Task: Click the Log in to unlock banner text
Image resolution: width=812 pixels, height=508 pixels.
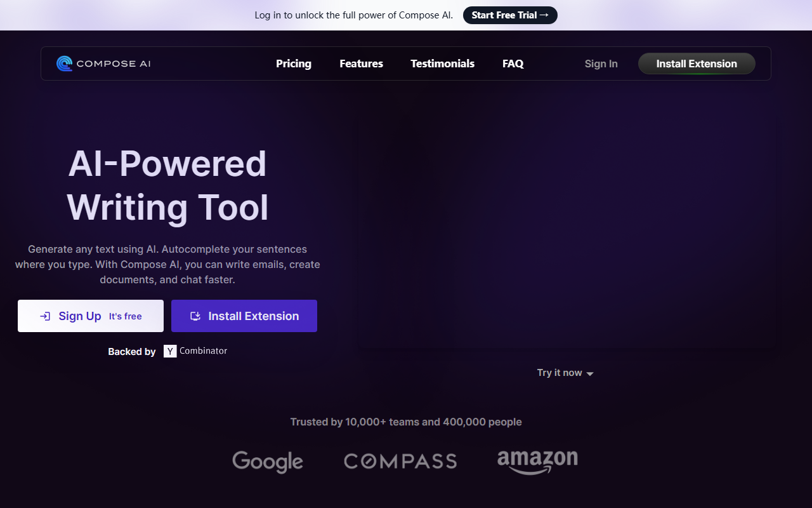Action: (x=354, y=15)
